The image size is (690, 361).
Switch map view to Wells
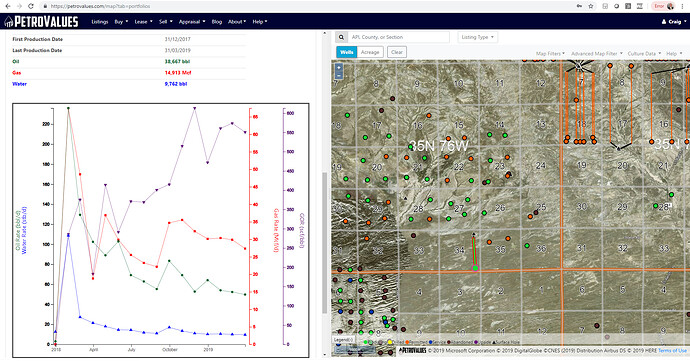point(347,52)
